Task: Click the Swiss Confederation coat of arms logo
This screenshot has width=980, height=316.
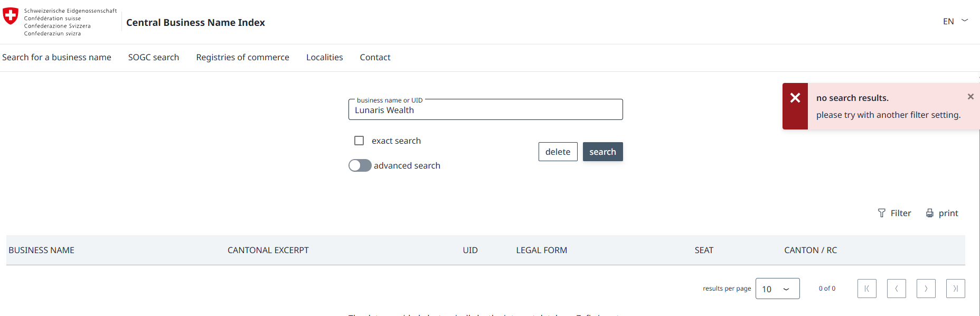Action: (x=11, y=16)
